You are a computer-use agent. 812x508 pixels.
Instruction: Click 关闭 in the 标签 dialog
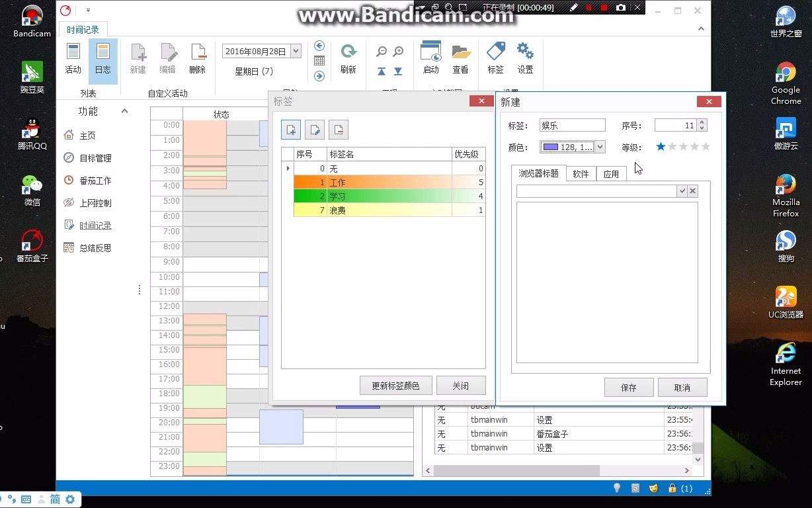(x=461, y=386)
